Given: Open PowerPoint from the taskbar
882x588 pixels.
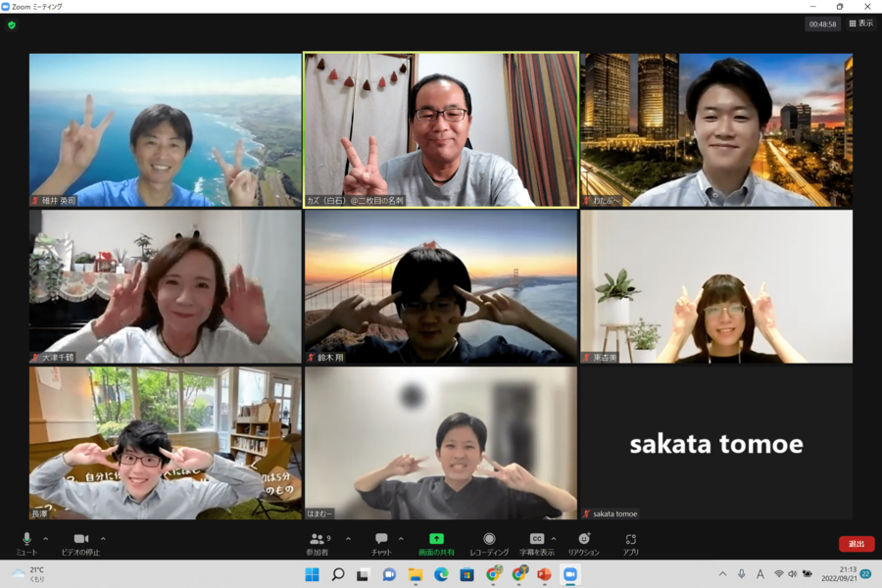Looking at the screenshot, I should (x=544, y=574).
